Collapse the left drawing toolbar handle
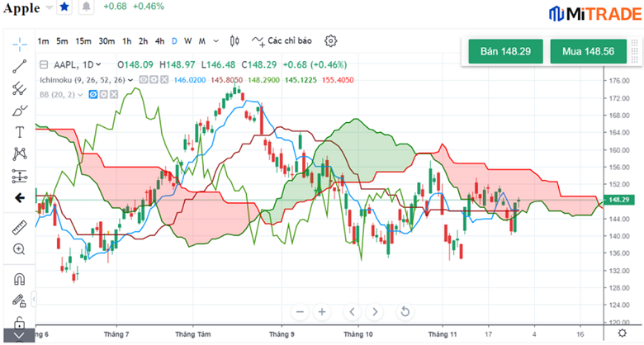This screenshot has height=345, width=644. [x=34, y=299]
